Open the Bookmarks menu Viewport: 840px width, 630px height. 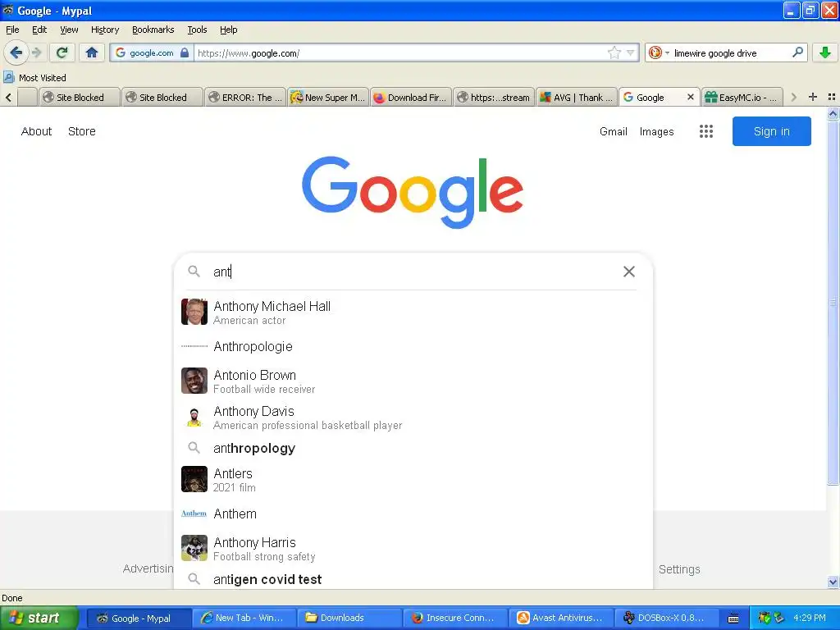[x=153, y=30]
